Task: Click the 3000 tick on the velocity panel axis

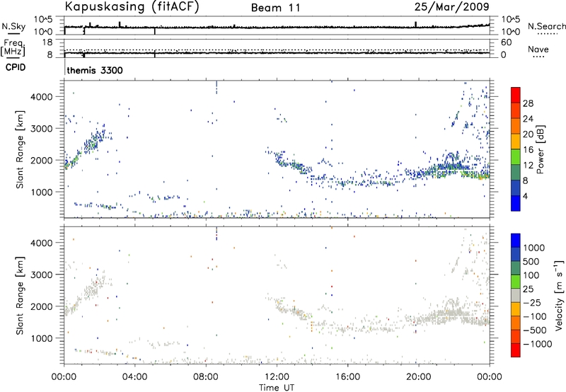Action: (x=43, y=275)
